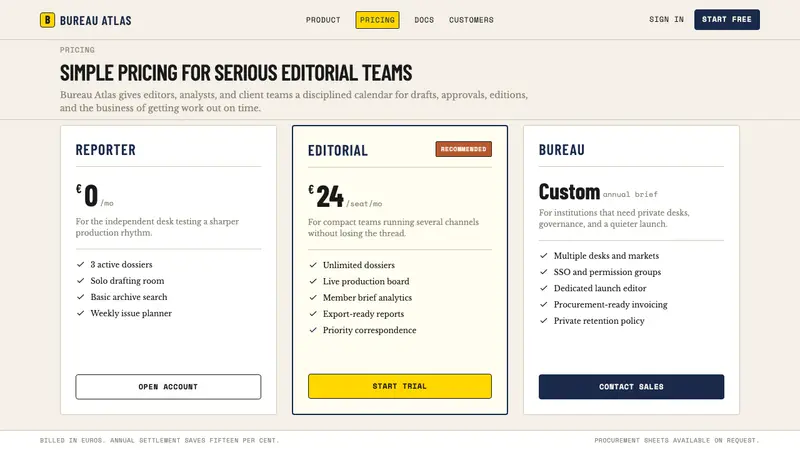Click the 'Billed in euros' footer note
800x450 pixels.
(159, 440)
